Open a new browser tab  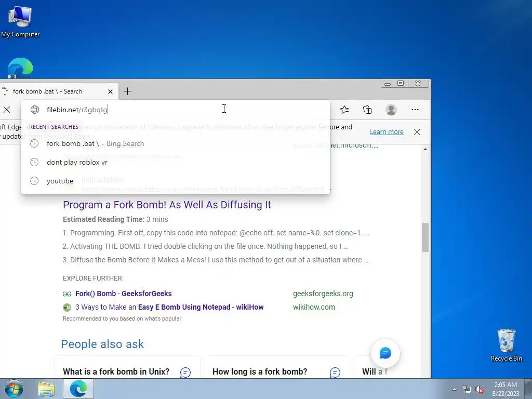point(128,91)
